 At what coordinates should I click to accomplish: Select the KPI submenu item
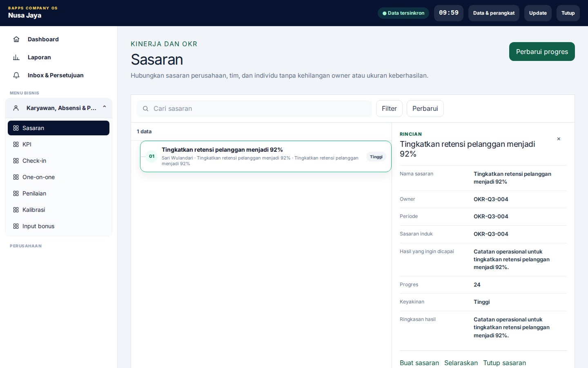click(x=58, y=144)
